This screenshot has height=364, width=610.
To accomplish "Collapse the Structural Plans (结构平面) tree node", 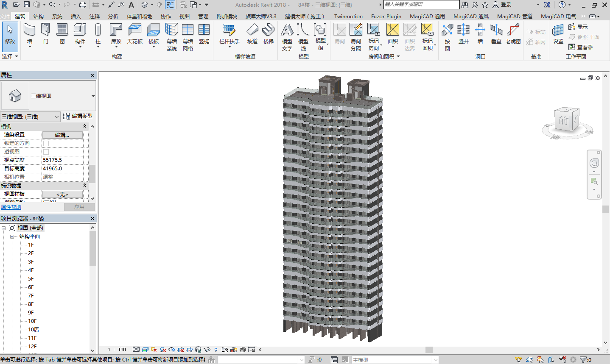I will pyautogui.click(x=12, y=236).
